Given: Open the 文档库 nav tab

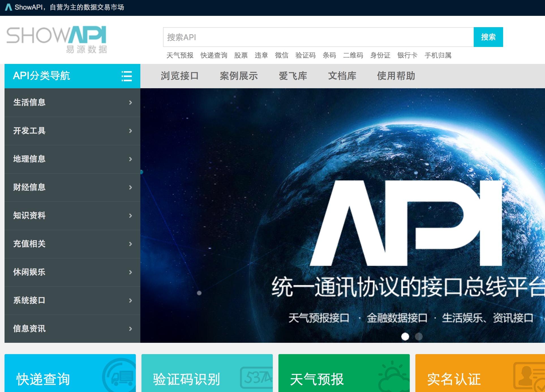Looking at the screenshot, I should point(342,76).
